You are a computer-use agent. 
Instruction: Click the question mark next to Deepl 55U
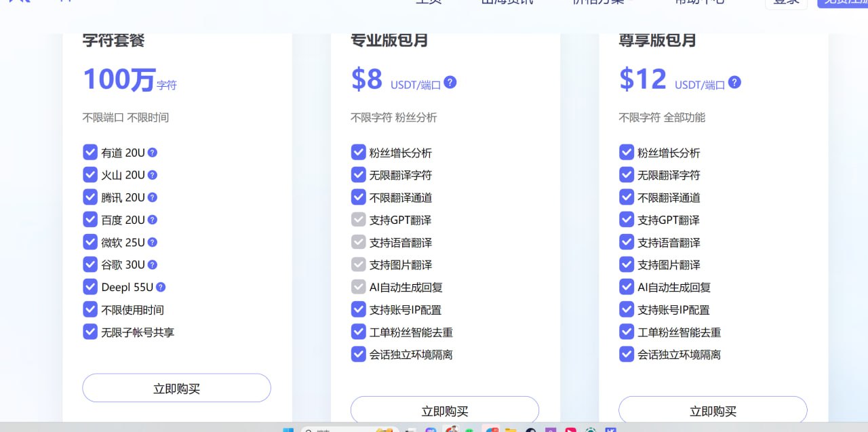click(x=161, y=287)
